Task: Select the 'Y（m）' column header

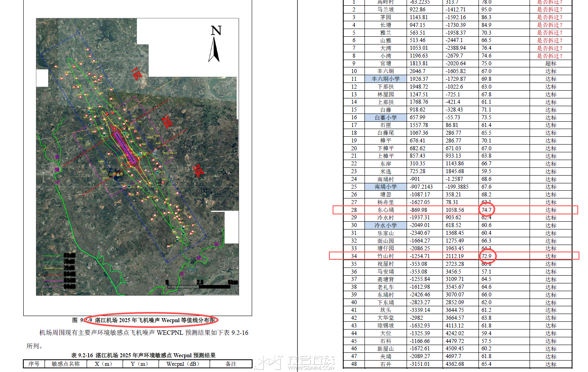Action: click(140, 364)
